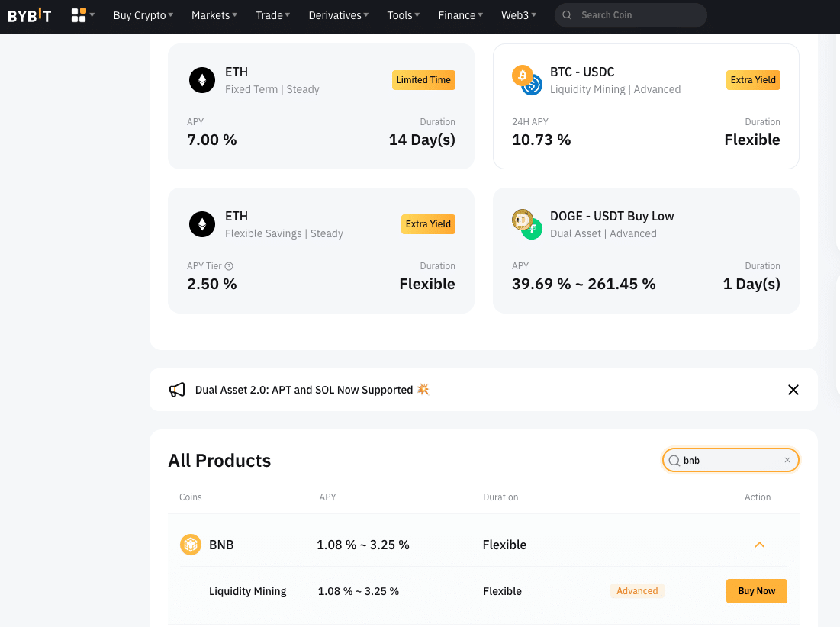The width and height of the screenshot is (840, 627).
Task: Open the ETH Fixed Term card
Action: (x=321, y=107)
